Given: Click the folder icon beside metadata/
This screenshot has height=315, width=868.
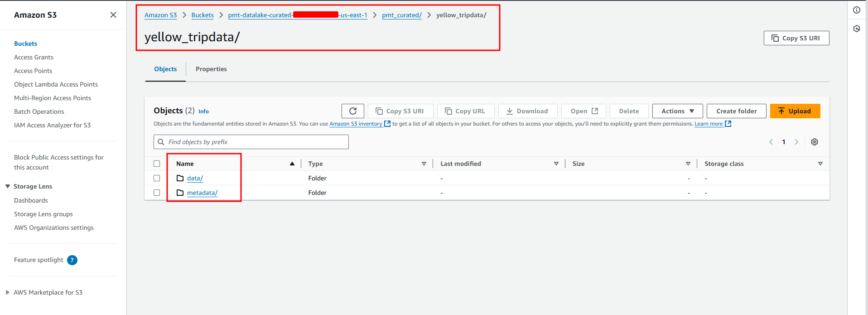Looking at the screenshot, I should tap(180, 193).
